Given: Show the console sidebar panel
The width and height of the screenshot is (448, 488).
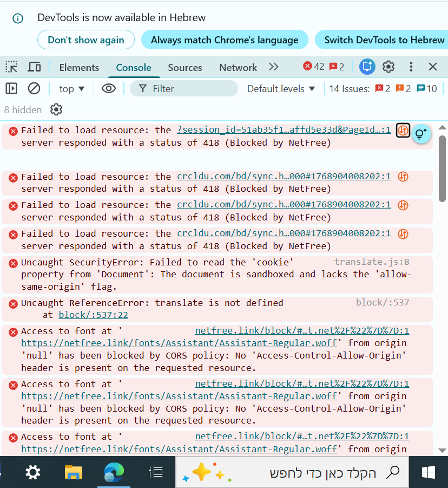Looking at the screenshot, I should point(11,88).
